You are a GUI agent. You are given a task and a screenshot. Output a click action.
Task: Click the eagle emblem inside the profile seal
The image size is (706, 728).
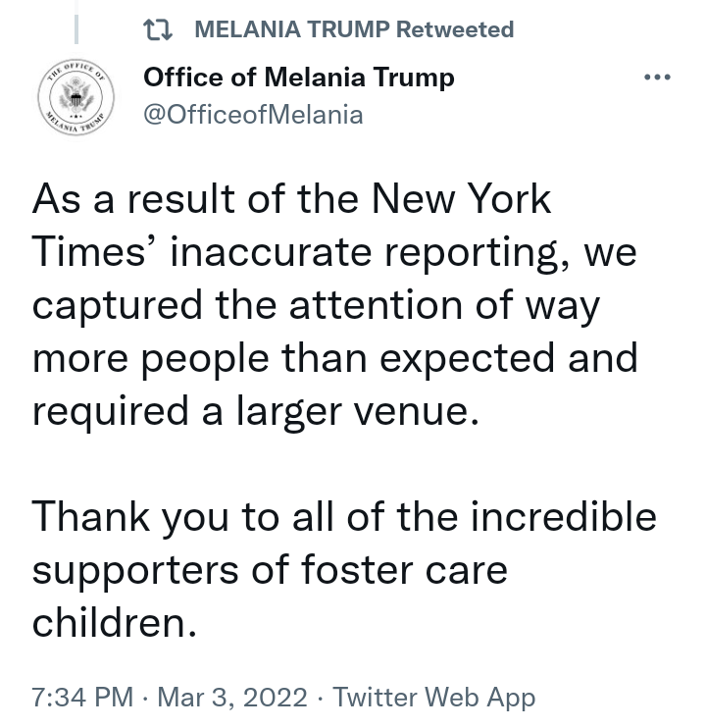[x=76, y=95]
